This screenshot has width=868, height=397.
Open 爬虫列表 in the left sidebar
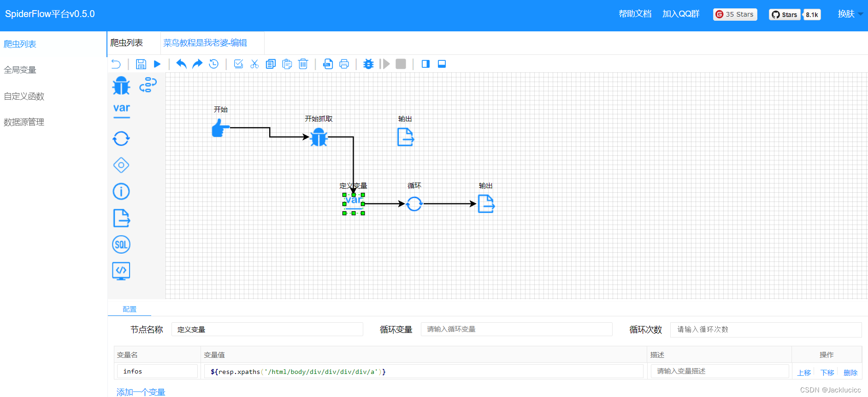(20, 44)
